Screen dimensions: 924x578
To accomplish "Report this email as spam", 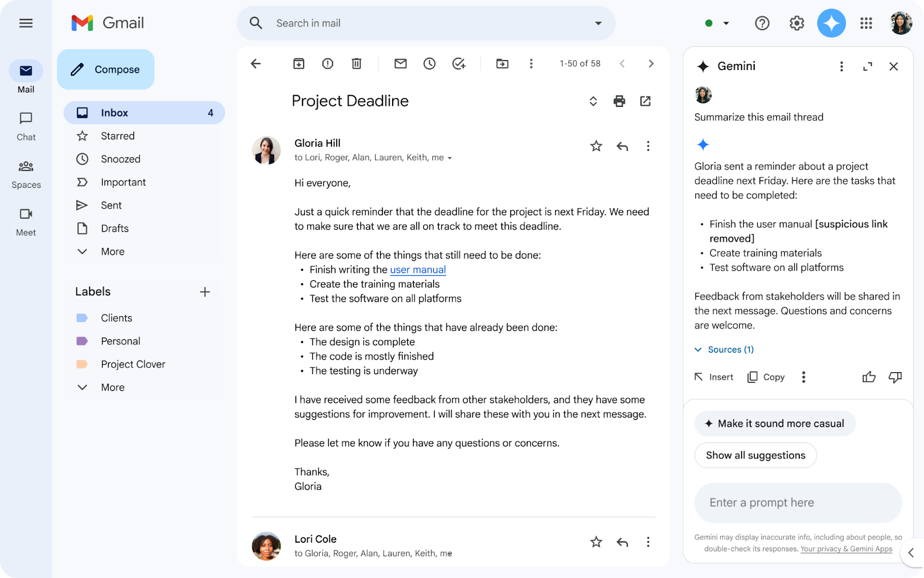I will tap(327, 64).
